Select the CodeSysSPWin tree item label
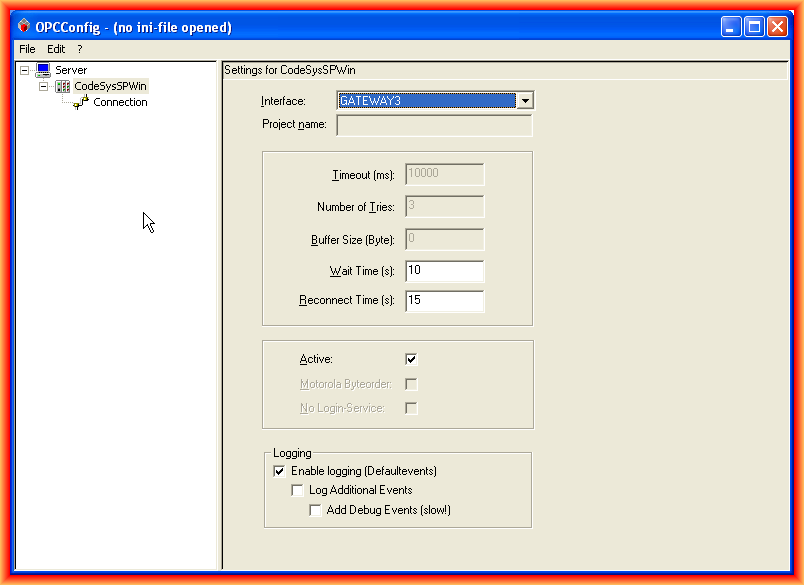The width and height of the screenshot is (804, 585). [x=110, y=86]
